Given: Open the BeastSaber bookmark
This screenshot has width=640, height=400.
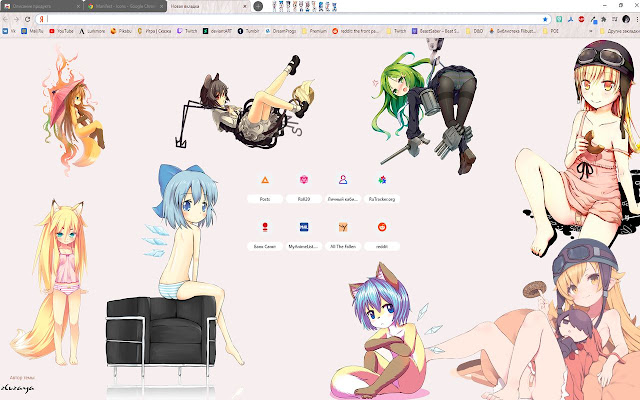Looking at the screenshot, I should pos(436,31).
